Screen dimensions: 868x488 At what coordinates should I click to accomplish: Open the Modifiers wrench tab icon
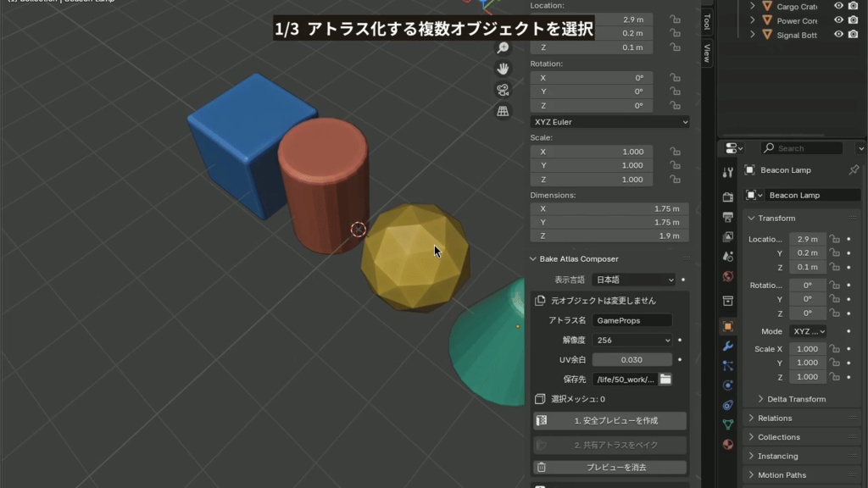pyautogui.click(x=728, y=347)
